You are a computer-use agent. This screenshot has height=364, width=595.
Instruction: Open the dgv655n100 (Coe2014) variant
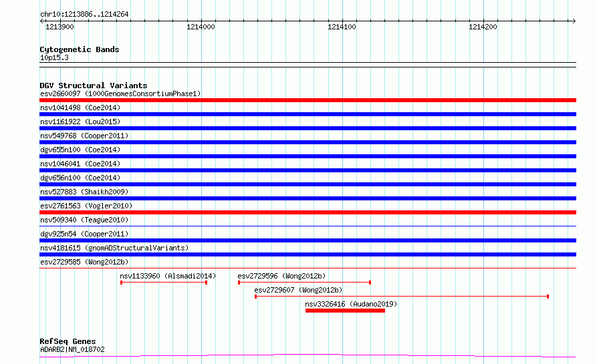tap(80, 150)
